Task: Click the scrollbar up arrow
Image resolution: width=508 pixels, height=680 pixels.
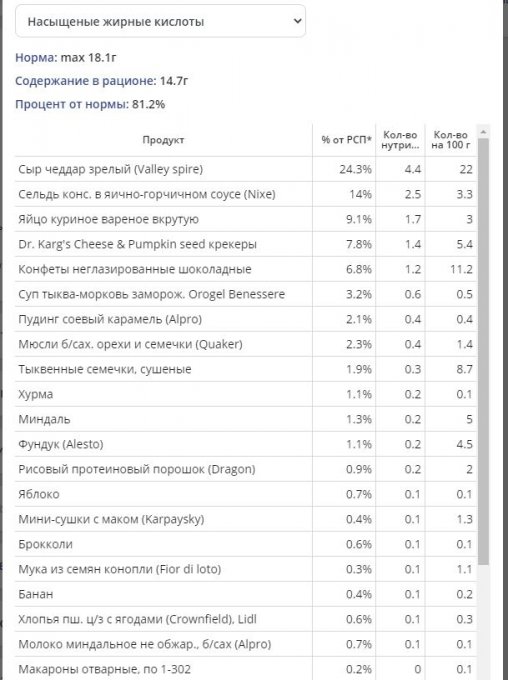Action: point(483,131)
